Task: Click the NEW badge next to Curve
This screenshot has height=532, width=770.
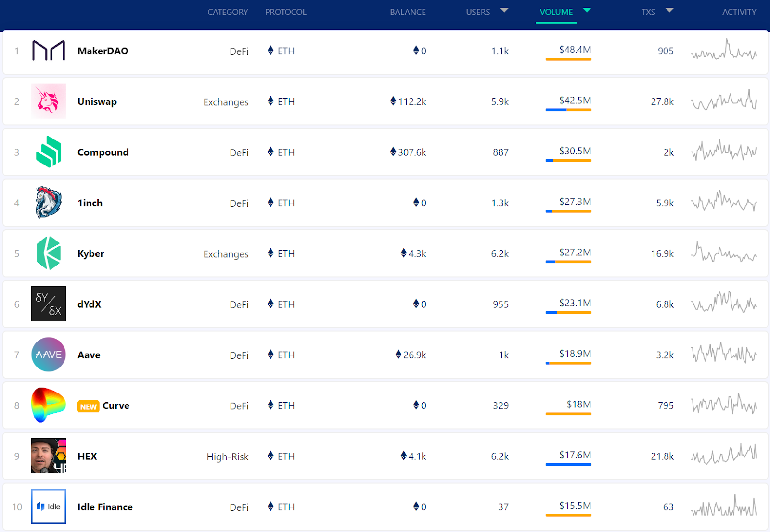Action: pos(89,406)
